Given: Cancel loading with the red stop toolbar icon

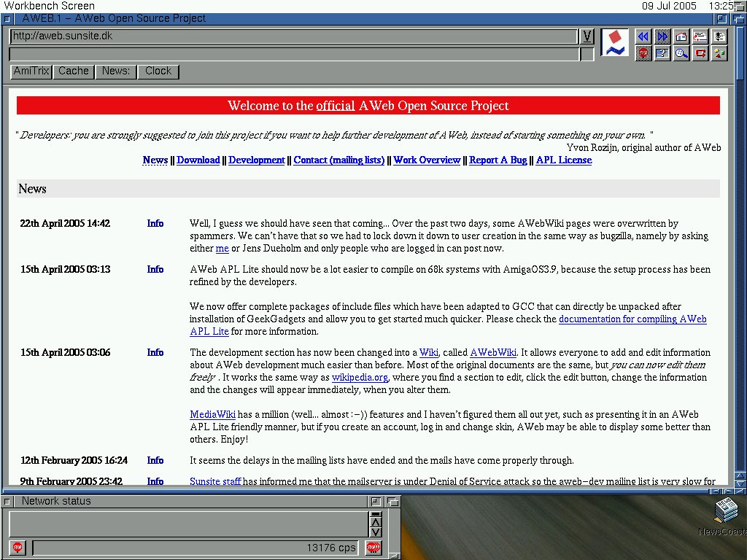Looking at the screenshot, I should [643, 52].
